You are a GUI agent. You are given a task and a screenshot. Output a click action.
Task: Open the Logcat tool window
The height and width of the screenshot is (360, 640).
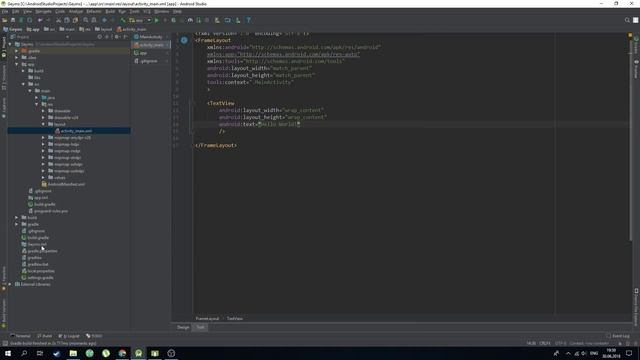tap(69, 336)
